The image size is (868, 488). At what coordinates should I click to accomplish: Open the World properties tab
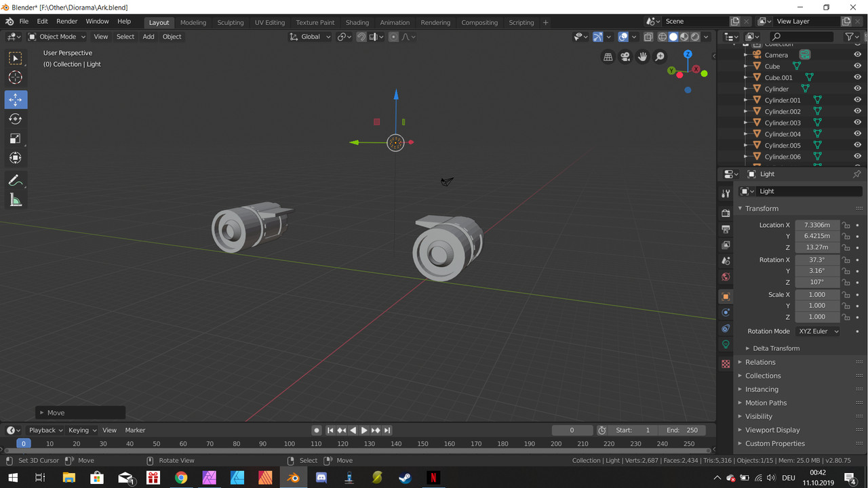pyautogui.click(x=726, y=277)
